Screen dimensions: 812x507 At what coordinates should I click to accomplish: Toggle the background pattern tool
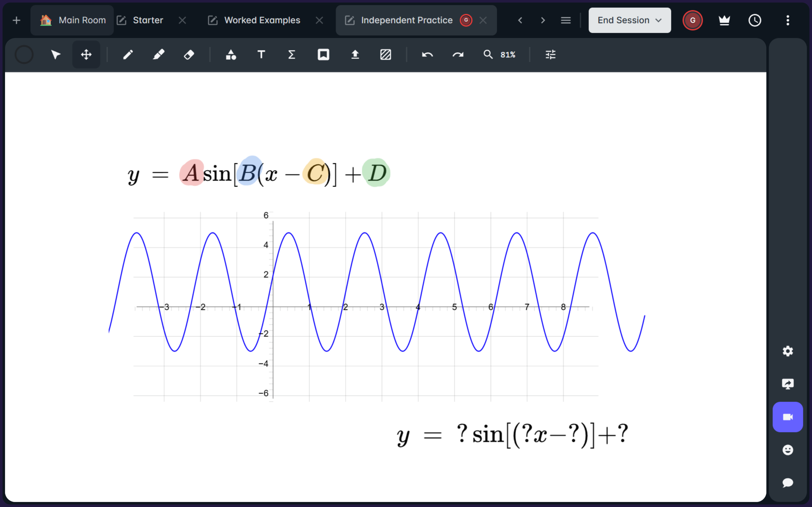pos(385,55)
